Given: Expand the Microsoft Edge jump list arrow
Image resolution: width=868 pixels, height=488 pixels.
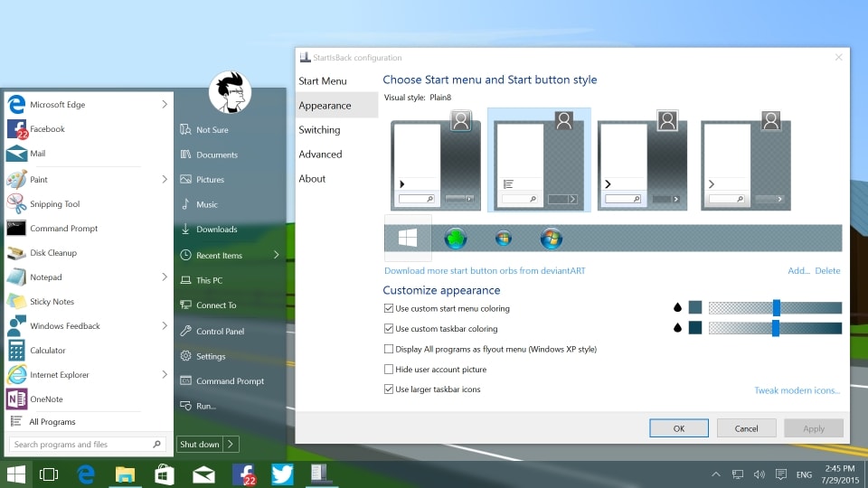Looking at the screenshot, I should point(165,104).
